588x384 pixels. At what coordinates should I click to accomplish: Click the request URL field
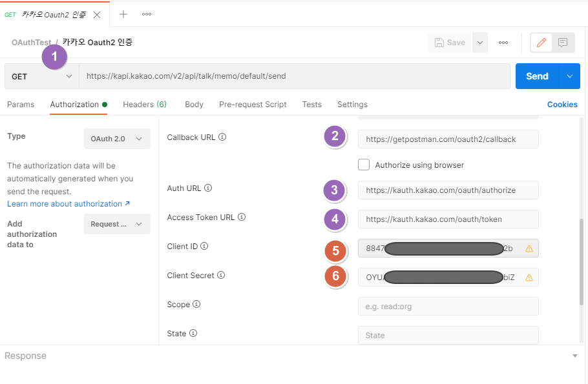(x=295, y=76)
